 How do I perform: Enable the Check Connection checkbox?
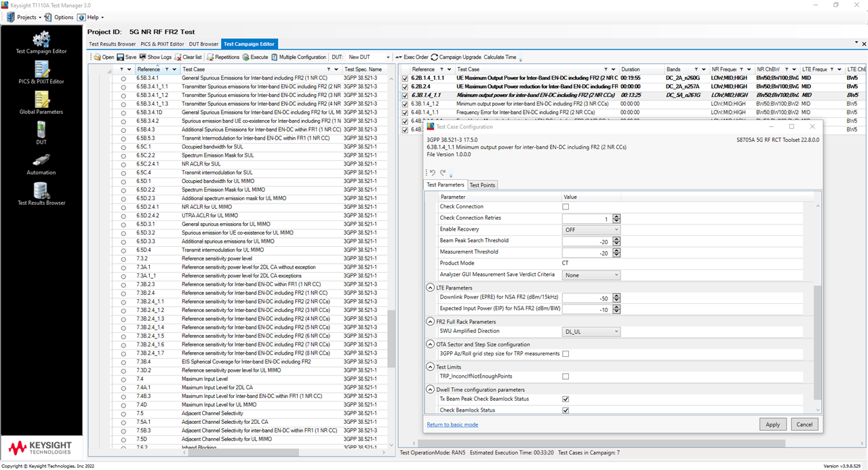(x=566, y=207)
